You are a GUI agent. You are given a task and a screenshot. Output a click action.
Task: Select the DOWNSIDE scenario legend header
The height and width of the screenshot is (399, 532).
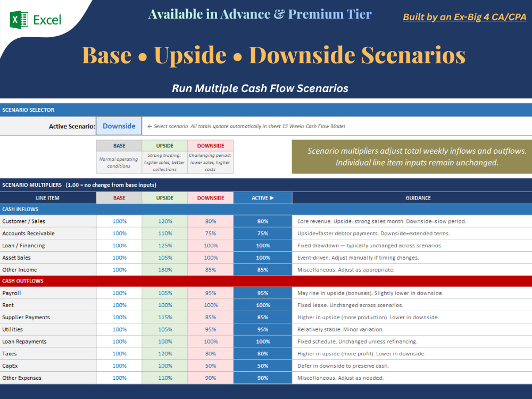point(210,146)
